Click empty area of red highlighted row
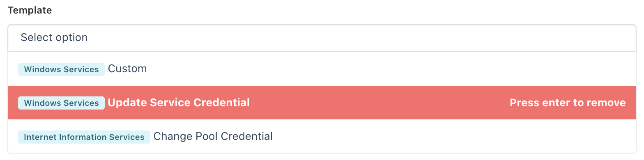This screenshot has width=644, height=160. coord(378,103)
